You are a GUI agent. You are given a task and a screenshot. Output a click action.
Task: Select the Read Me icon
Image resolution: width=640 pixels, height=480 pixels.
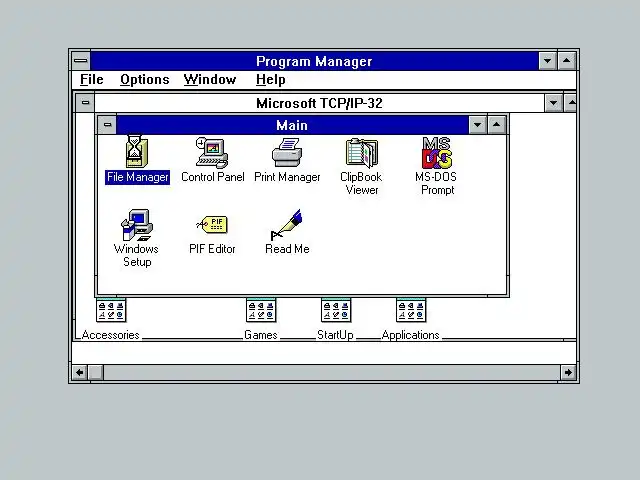point(287,225)
